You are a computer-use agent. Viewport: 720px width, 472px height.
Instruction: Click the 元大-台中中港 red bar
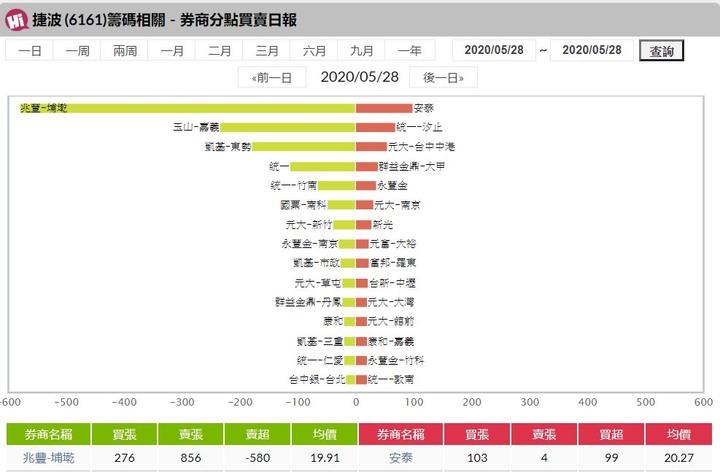point(371,146)
